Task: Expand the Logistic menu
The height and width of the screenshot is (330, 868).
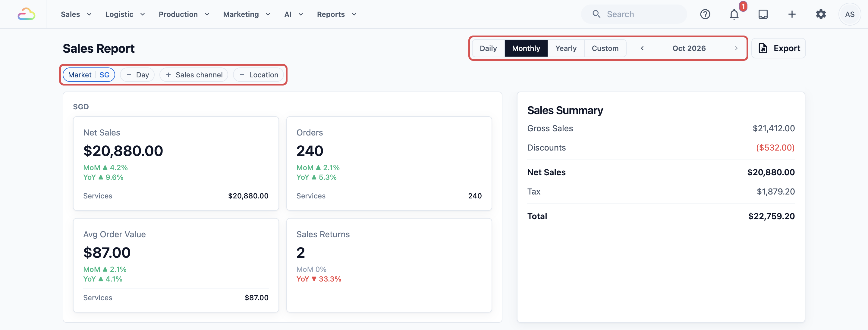Action: [125, 14]
